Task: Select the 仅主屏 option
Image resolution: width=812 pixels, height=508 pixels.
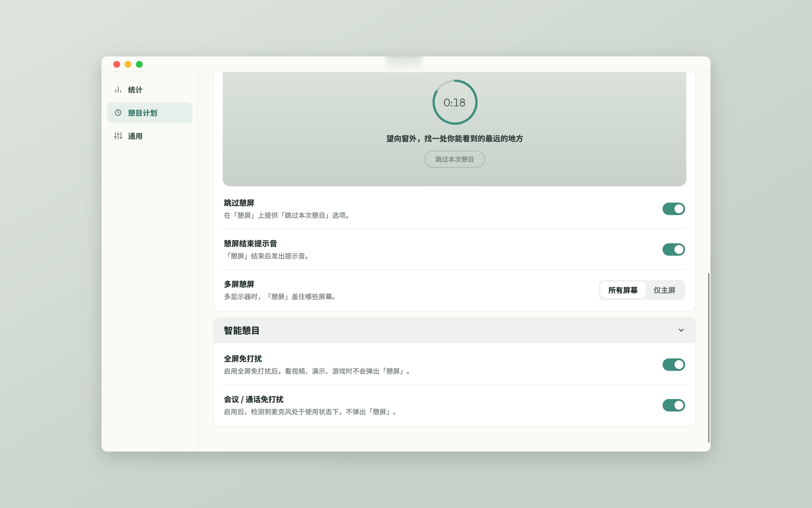Action: pos(664,290)
